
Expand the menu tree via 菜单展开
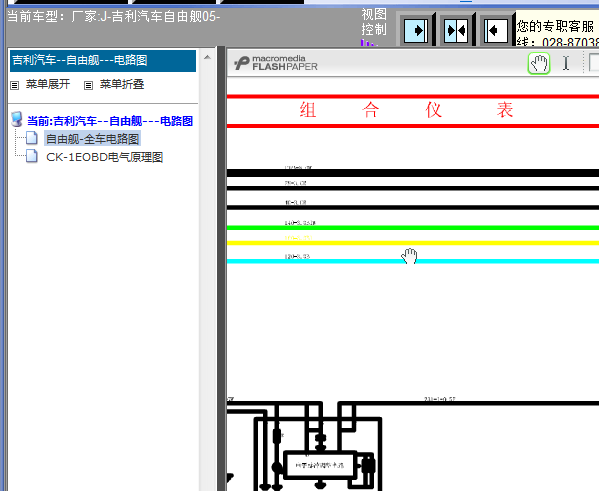pos(48,84)
